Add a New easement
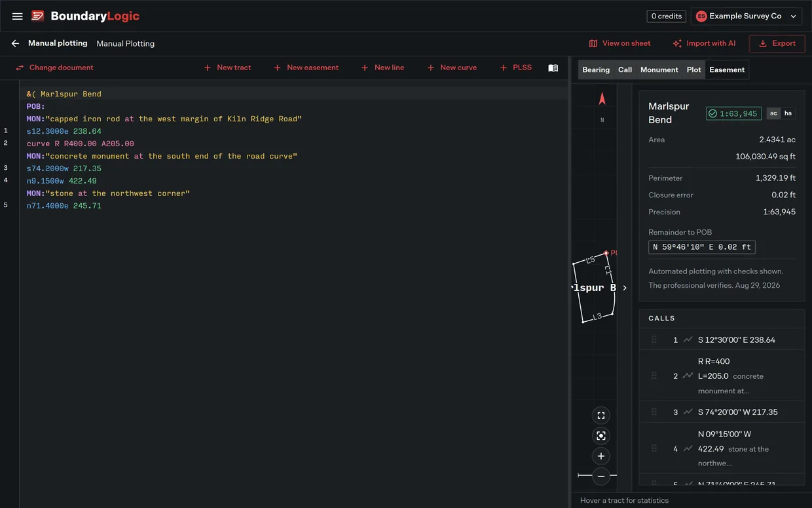812x508 pixels. point(306,68)
